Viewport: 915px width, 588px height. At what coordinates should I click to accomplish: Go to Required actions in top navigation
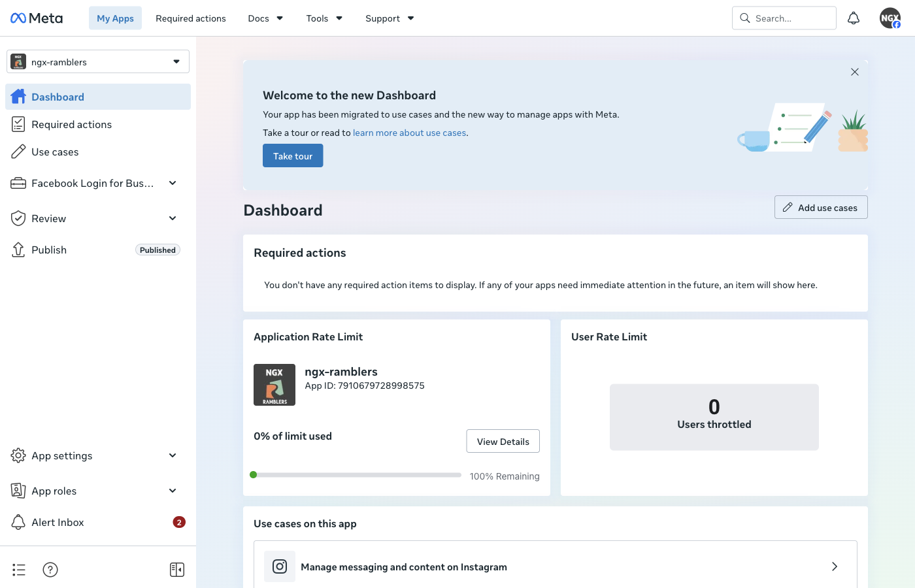point(191,18)
